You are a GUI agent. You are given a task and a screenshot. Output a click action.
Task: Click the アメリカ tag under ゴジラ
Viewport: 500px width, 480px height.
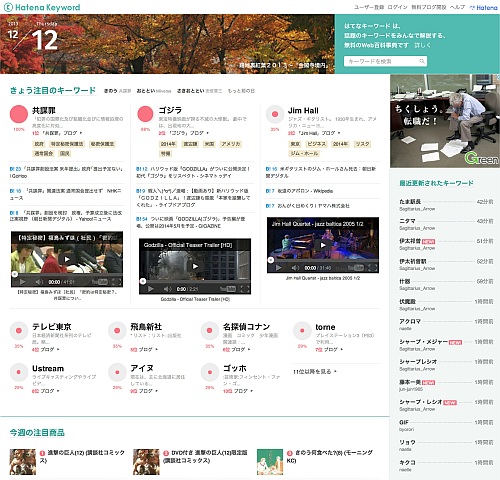coord(231,144)
